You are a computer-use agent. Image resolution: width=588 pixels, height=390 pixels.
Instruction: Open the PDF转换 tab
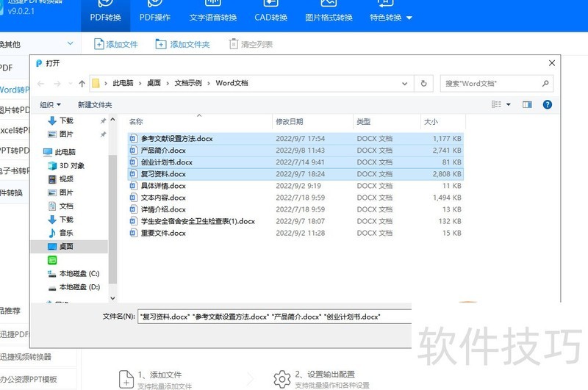tap(105, 15)
